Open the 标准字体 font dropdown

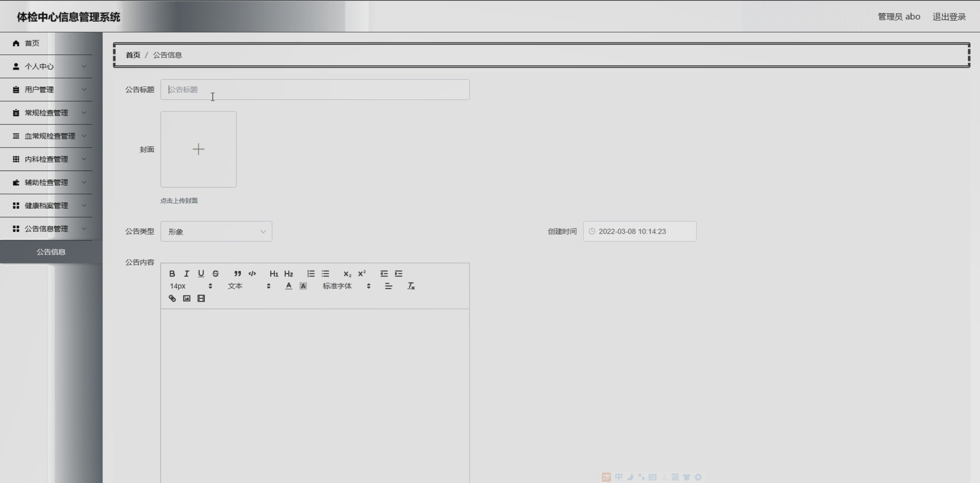pos(346,286)
